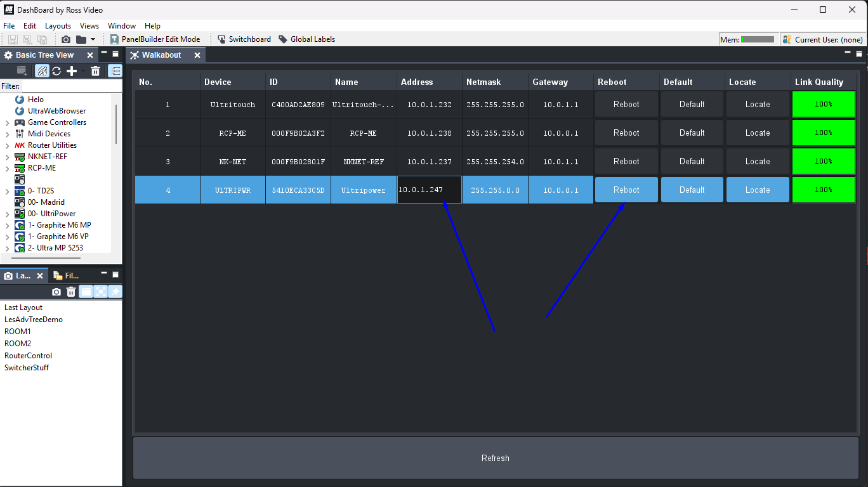Click the mixer icon beside Midi Devices

(x=20, y=134)
